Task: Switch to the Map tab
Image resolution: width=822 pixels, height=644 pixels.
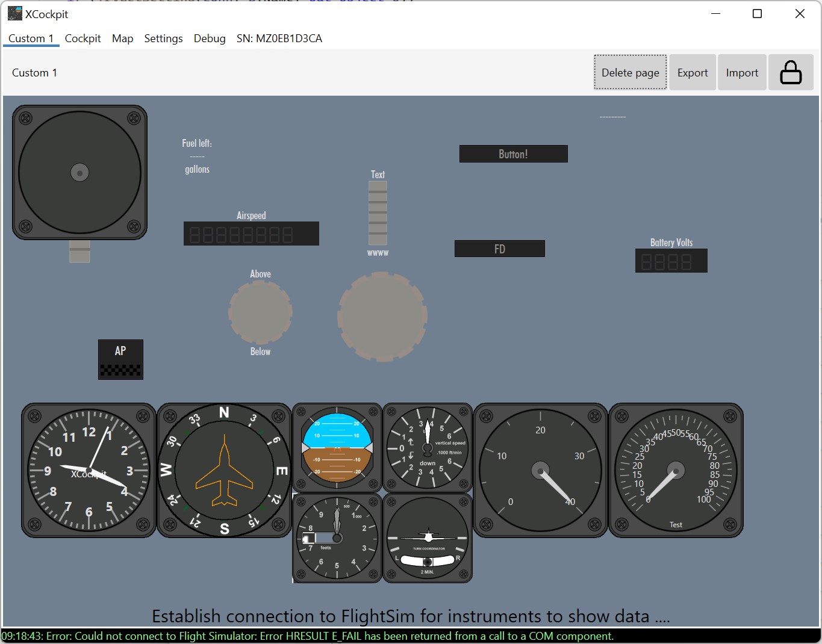Action: 123,39
